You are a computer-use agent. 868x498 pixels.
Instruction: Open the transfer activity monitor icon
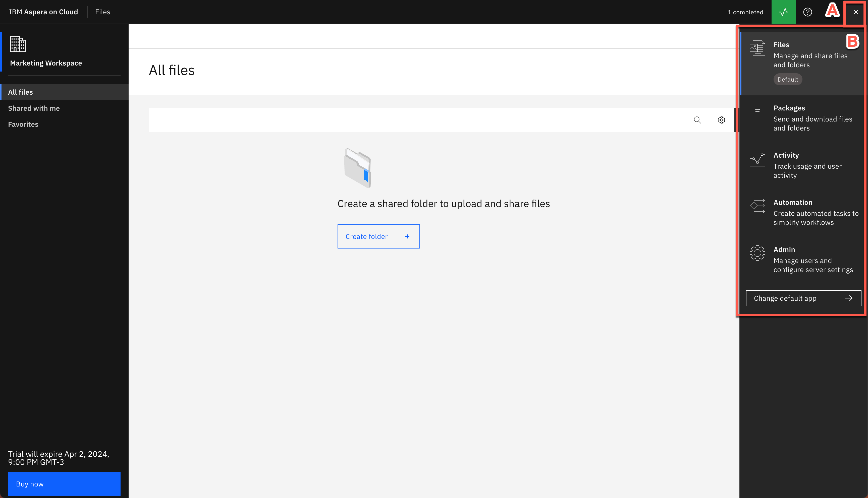[x=784, y=12]
